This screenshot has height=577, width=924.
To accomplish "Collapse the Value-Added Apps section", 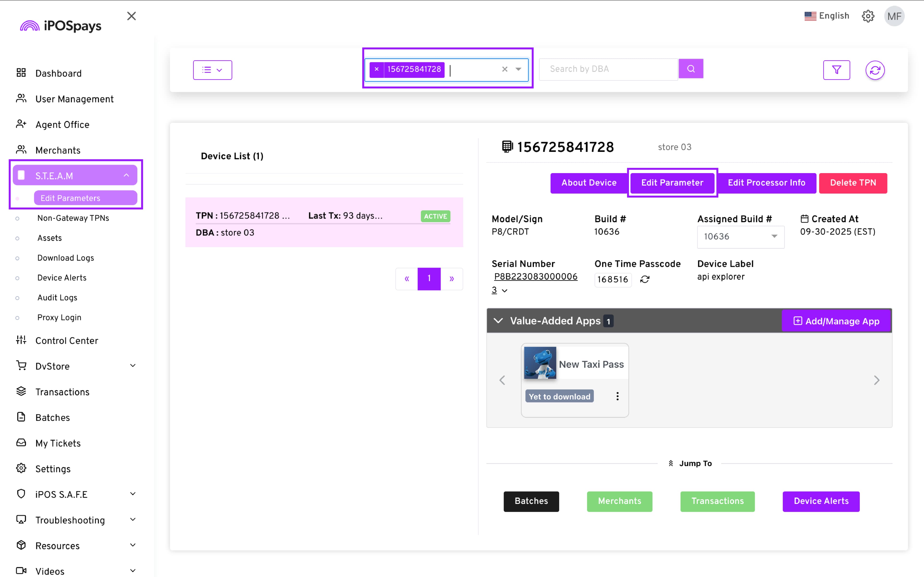I will (x=498, y=320).
